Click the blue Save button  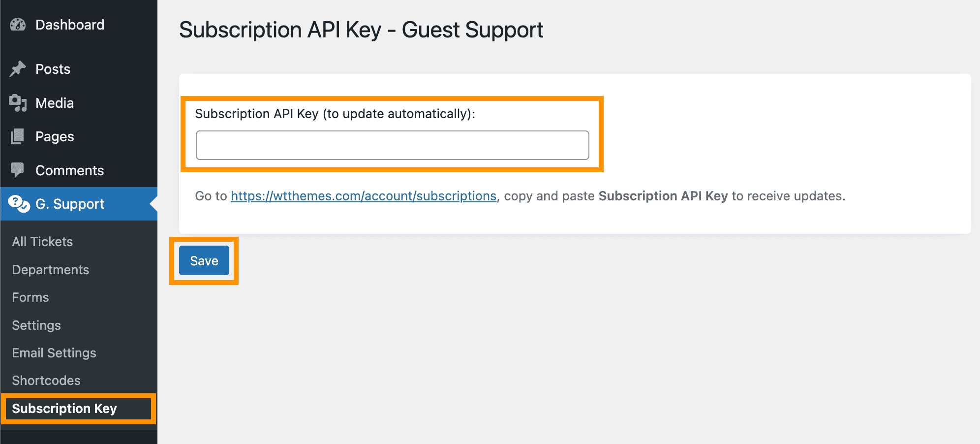tap(204, 260)
